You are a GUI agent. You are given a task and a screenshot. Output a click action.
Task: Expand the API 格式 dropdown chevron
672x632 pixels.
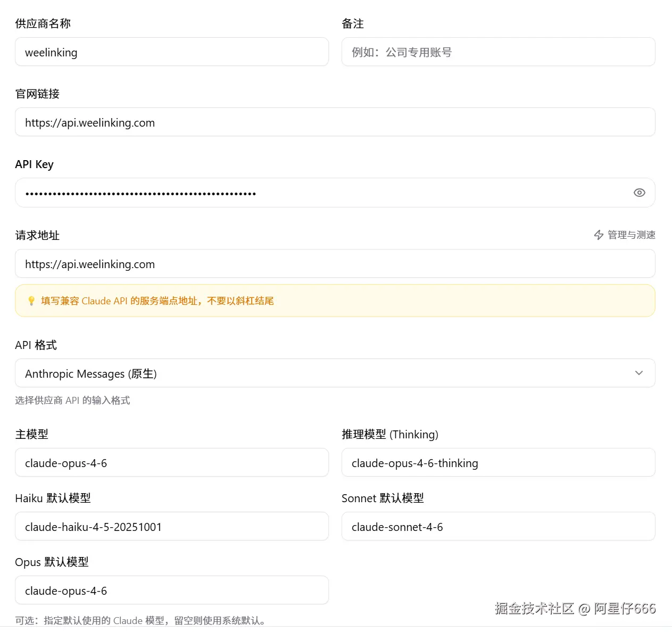(x=639, y=373)
